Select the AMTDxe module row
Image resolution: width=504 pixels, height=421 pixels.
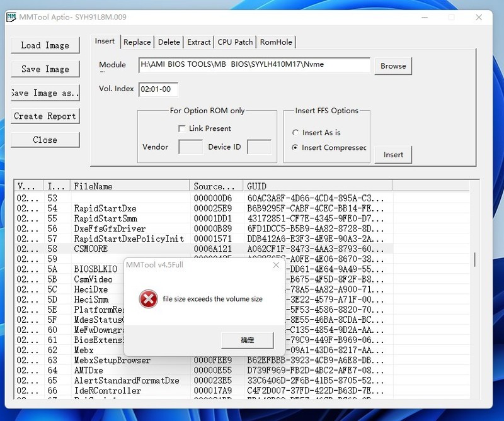point(203,371)
